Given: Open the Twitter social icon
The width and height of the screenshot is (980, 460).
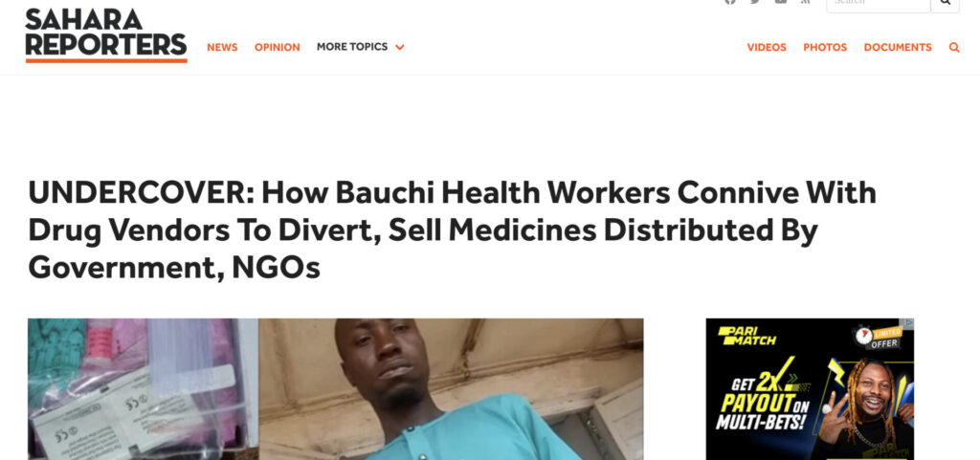Looking at the screenshot, I should [755, 1].
